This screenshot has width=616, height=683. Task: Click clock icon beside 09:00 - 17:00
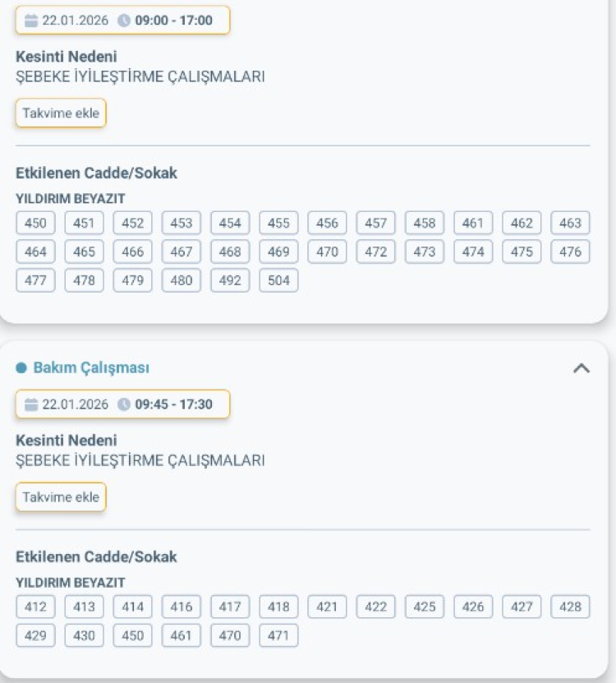(x=124, y=21)
